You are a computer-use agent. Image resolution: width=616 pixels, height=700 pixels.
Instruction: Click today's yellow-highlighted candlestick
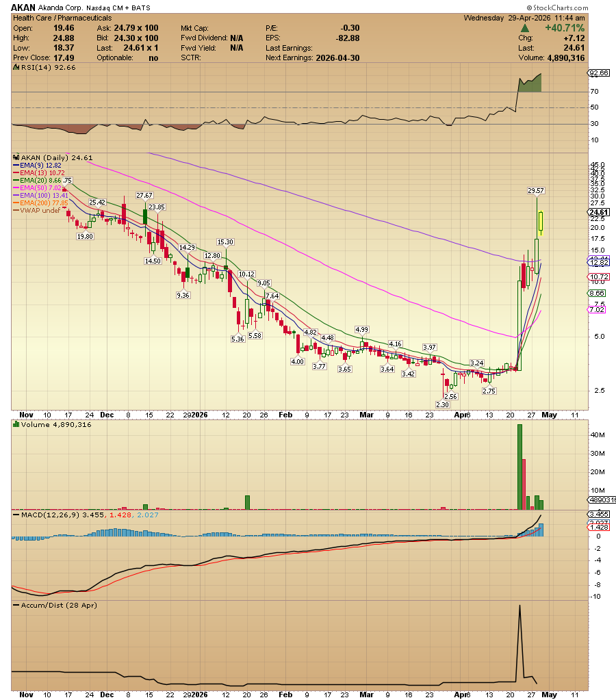pos(541,223)
